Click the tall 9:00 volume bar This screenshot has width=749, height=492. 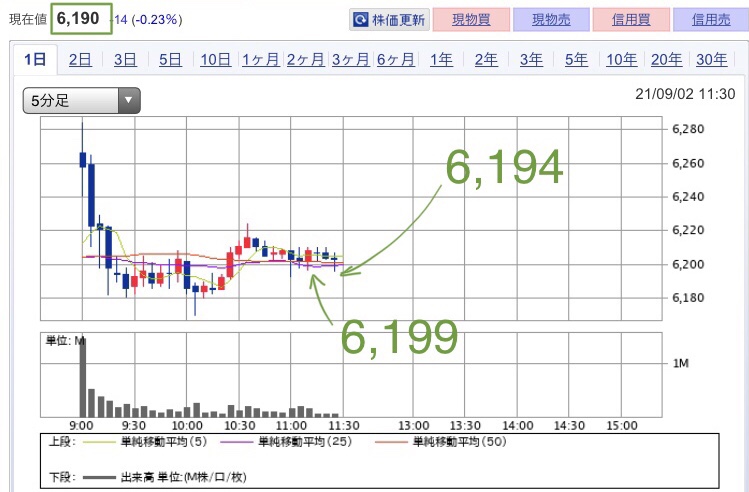pyautogui.click(x=83, y=376)
